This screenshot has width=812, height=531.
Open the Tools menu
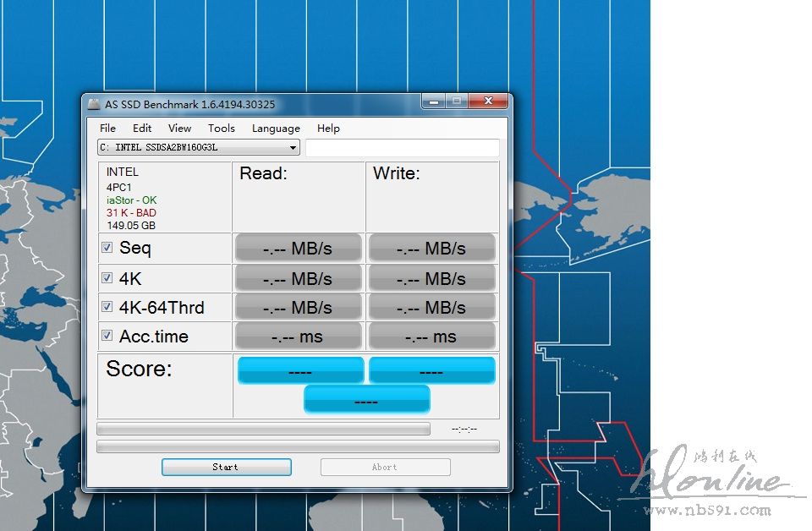point(221,129)
